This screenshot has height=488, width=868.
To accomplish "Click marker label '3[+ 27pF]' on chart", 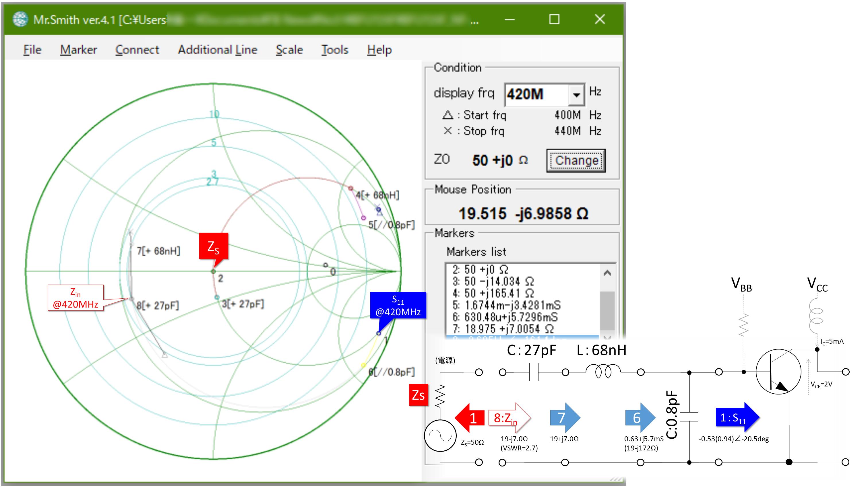I will 243,304.
